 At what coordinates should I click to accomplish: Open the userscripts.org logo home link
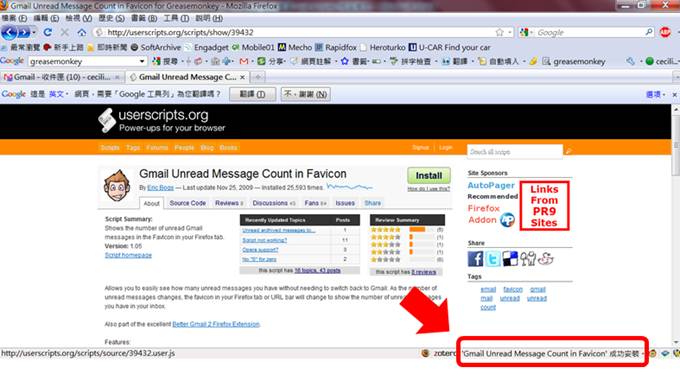pos(162,120)
